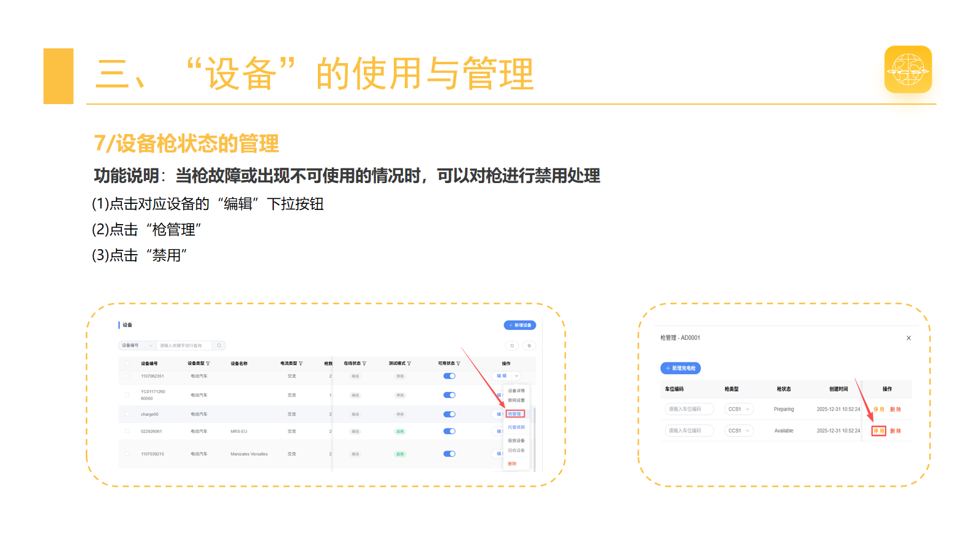The image size is (980, 551).
Task: Select 回收设备 in the edit dropdown menu
Action: click(x=516, y=451)
